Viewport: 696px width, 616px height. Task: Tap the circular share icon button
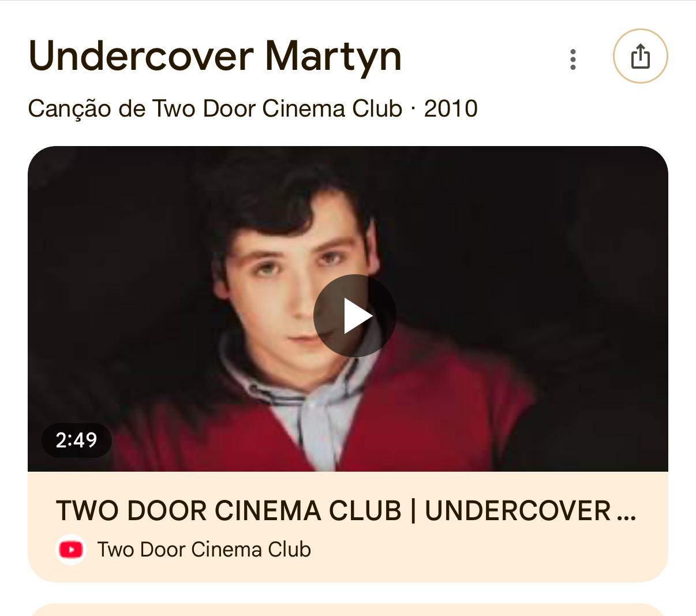pos(640,57)
